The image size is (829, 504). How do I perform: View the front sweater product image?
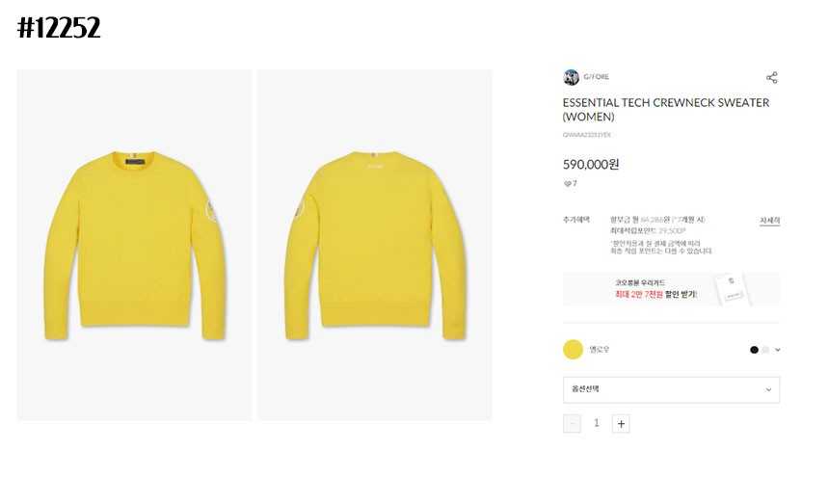[135, 245]
